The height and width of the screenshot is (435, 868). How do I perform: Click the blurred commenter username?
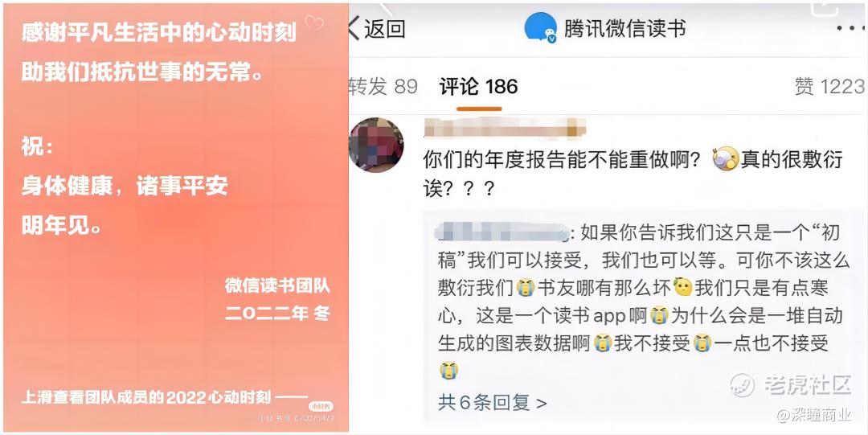coord(505,129)
